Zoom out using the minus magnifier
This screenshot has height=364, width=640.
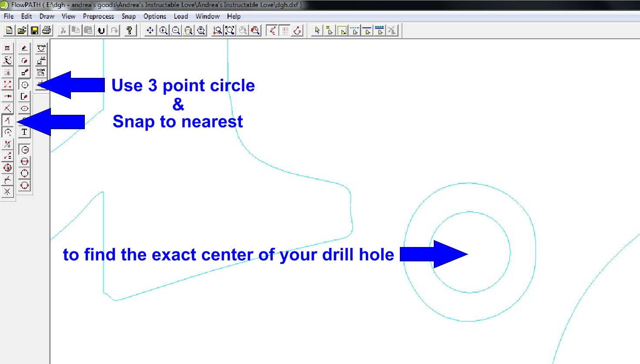tap(176, 30)
